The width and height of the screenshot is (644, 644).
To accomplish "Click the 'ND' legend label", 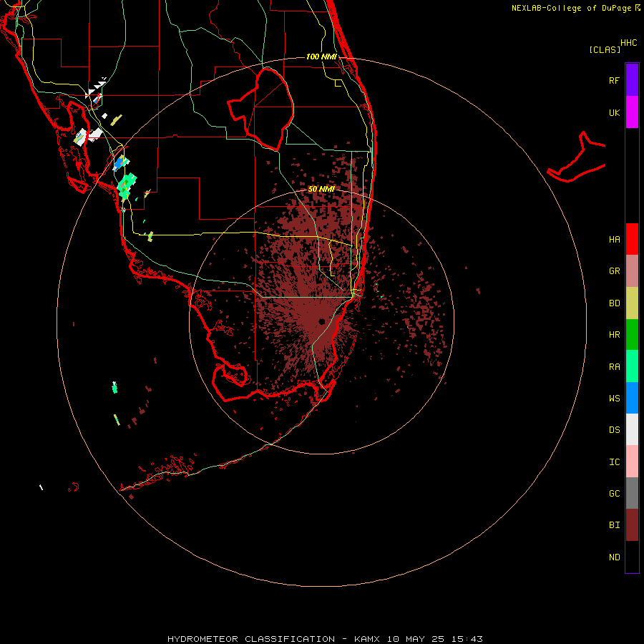I will click(x=614, y=557).
